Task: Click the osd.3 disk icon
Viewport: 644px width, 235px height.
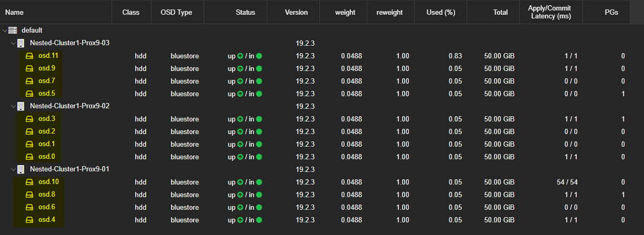Action: [30, 118]
